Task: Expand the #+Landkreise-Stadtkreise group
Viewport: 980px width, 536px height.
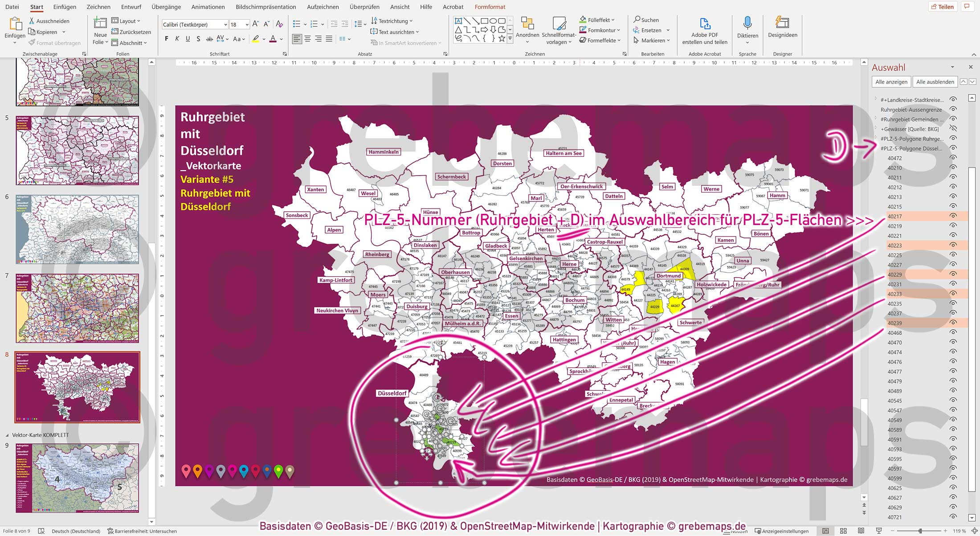Action: tap(875, 99)
